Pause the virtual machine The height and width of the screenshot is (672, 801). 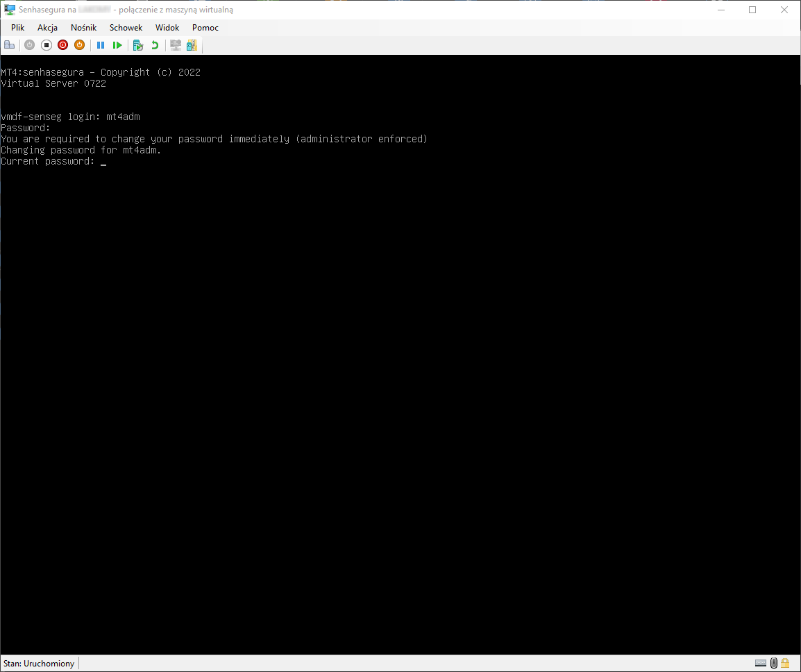pyautogui.click(x=101, y=45)
